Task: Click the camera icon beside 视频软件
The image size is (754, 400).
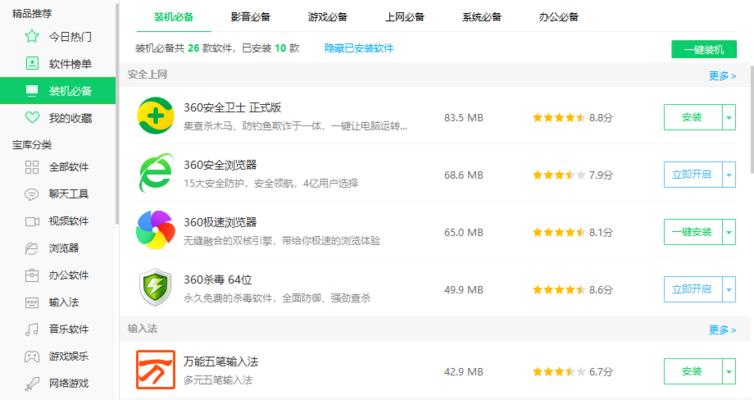Action: click(x=32, y=221)
